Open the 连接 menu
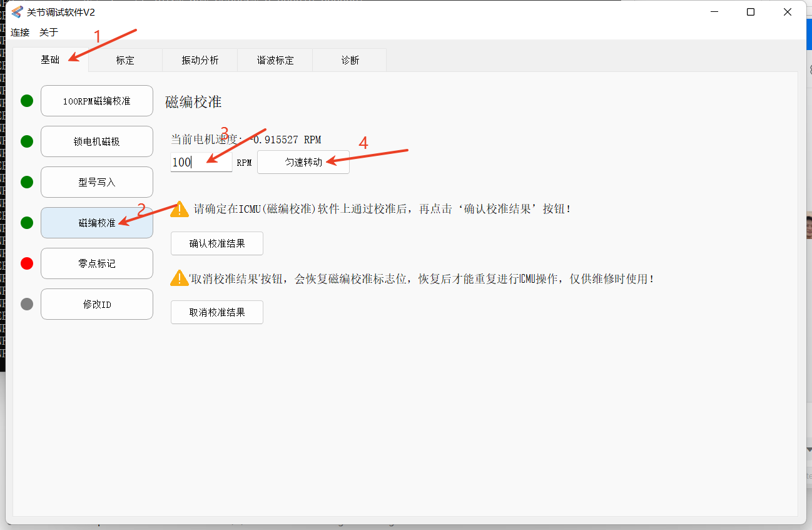 [20, 32]
